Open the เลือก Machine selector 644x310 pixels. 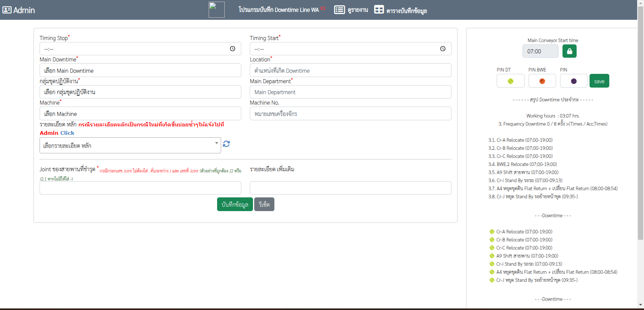click(x=140, y=114)
